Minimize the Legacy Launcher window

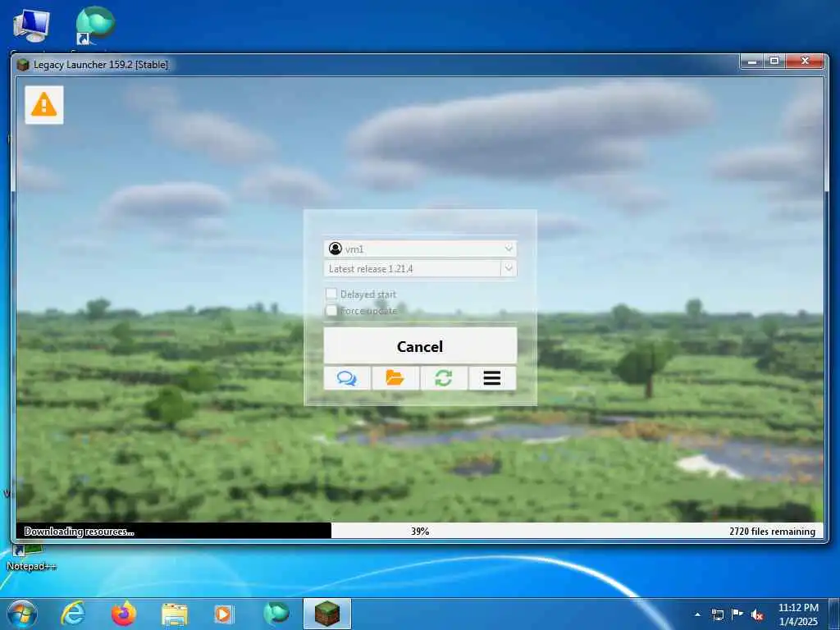tap(752, 62)
